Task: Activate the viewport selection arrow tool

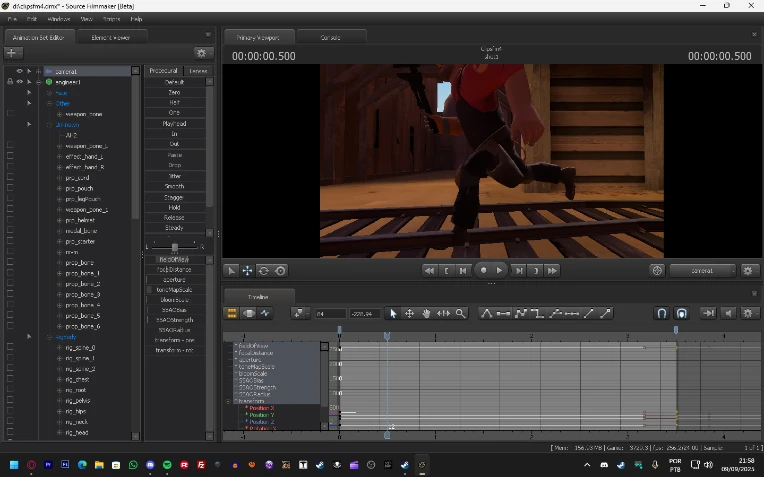Action: 231,271
